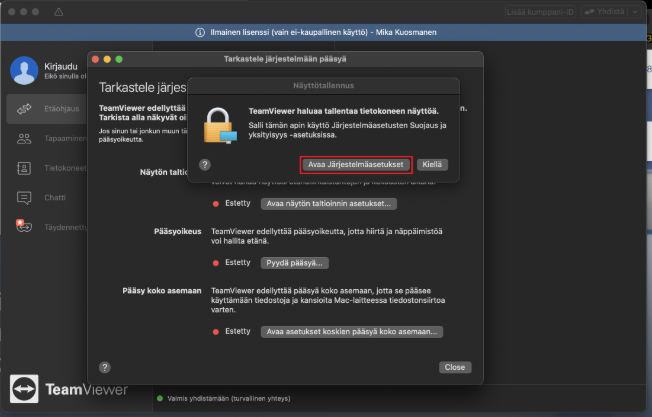652x417 pixels.
Task: Click help question mark in screen recording dialog
Action: 205,164
